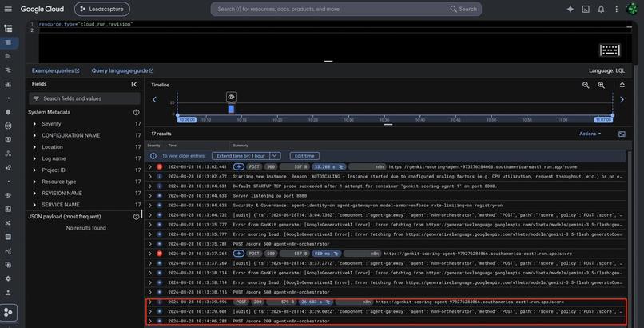This screenshot has width=644, height=328.
Task: Open the Extend time options dropdown arrow
Action: [x=275, y=156]
